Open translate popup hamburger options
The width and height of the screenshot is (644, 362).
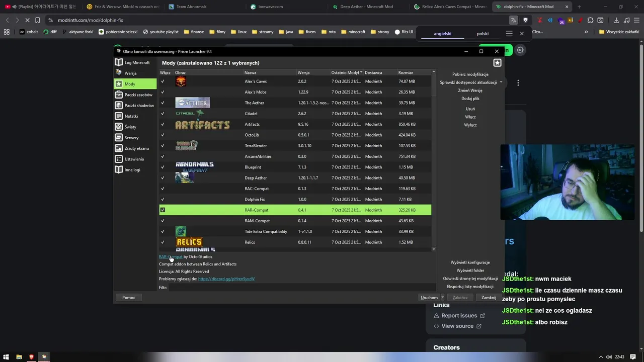click(509, 33)
